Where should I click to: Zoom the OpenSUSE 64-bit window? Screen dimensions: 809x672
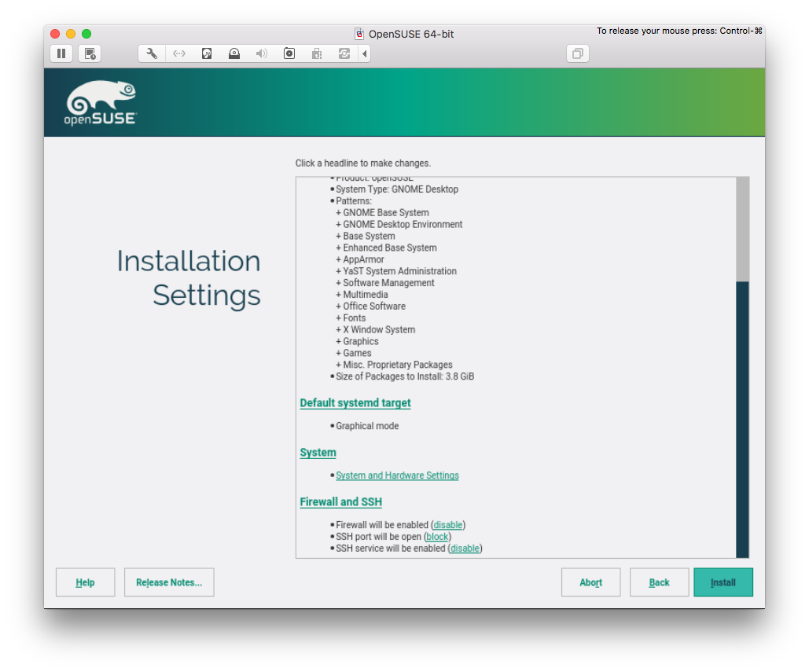tap(86, 34)
